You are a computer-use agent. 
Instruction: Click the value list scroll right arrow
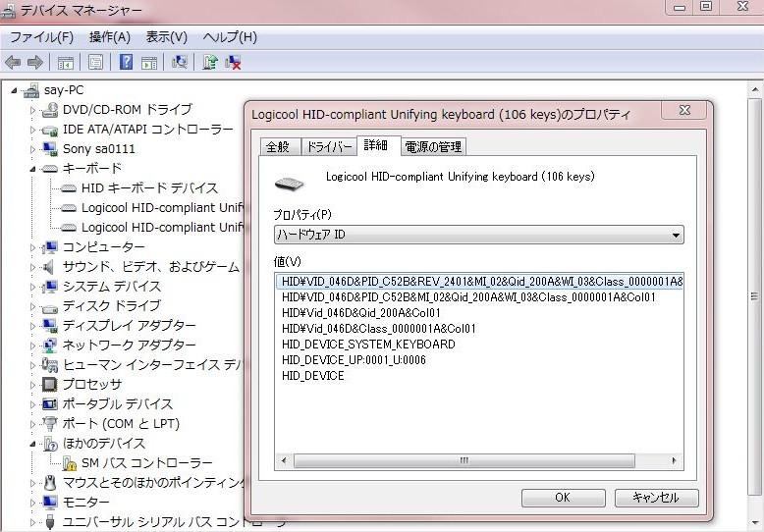coord(674,460)
